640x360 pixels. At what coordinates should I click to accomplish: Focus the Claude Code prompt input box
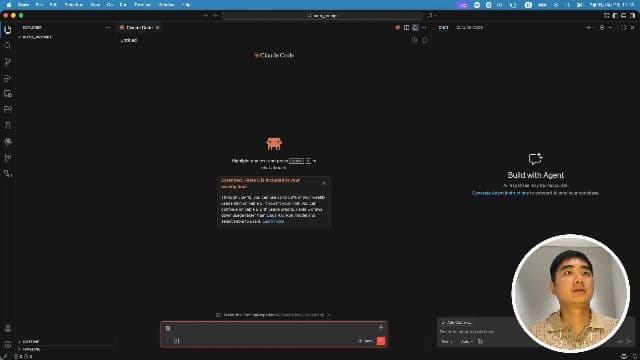click(x=273, y=328)
